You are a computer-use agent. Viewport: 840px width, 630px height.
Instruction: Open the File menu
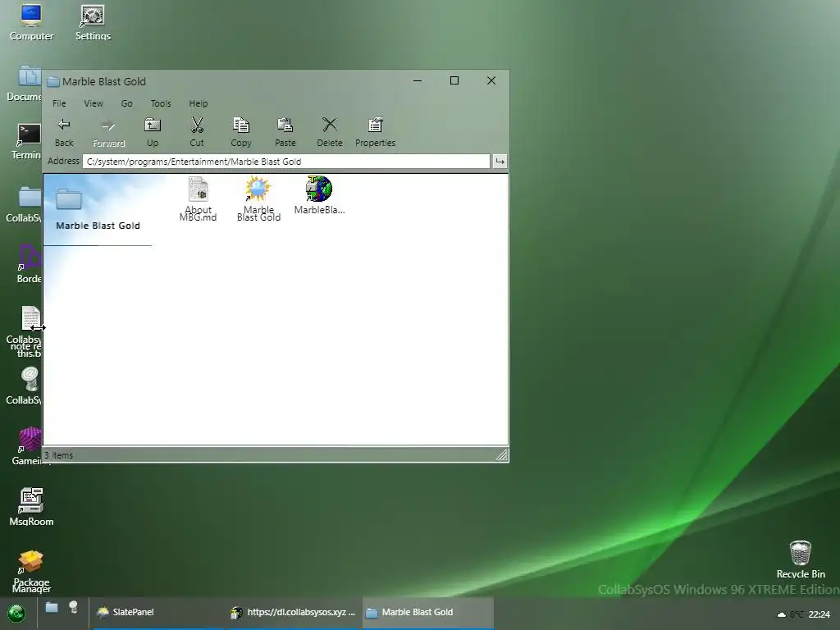[59, 103]
